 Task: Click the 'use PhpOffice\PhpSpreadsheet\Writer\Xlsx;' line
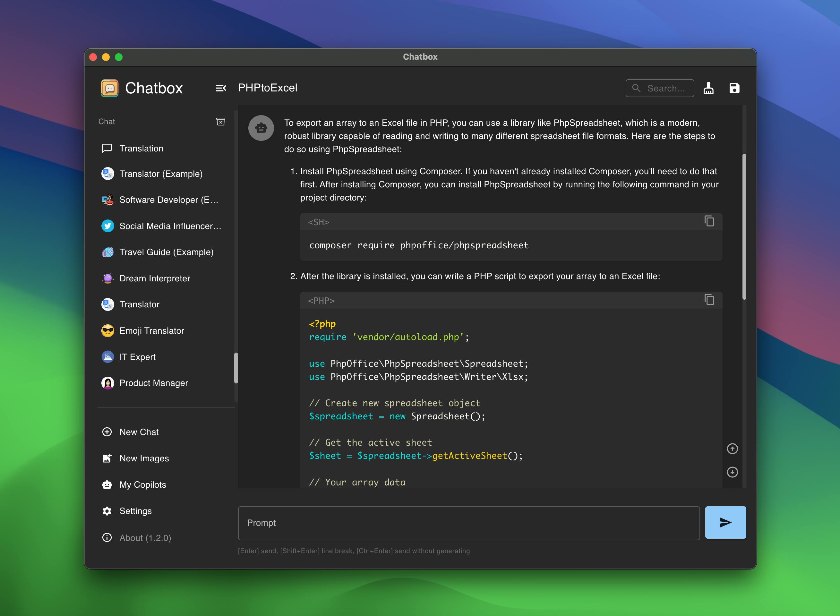pos(418,377)
